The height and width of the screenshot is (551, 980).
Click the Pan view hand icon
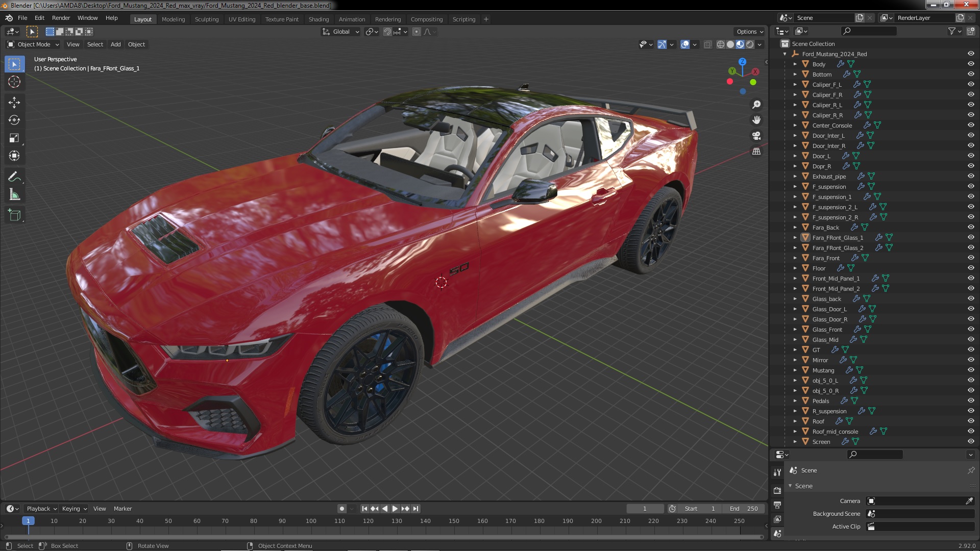click(x=756, y=120)
